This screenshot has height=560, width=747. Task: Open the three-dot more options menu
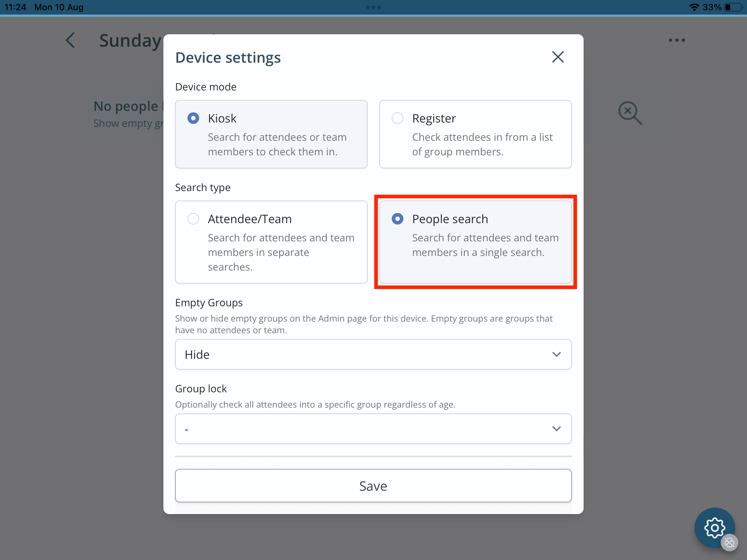point(677,40)
